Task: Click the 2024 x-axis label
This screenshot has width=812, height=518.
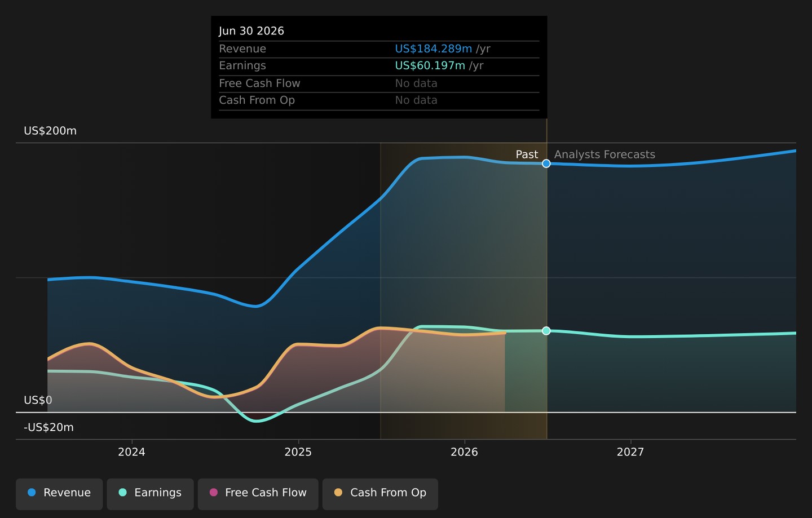Action: [131, 452]
